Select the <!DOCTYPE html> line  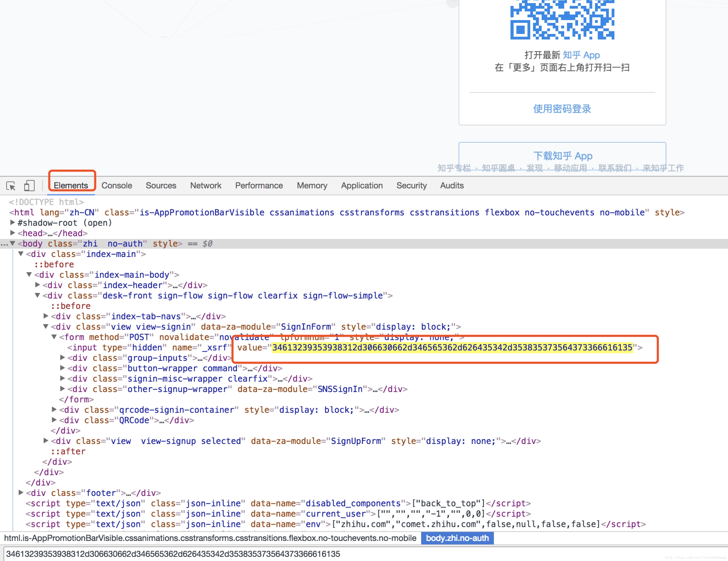46,202
